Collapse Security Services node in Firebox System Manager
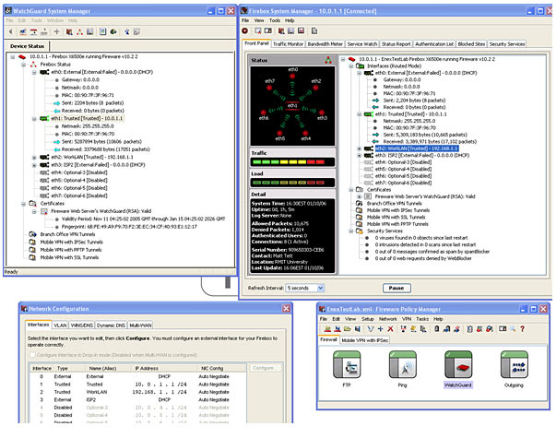 click(x=351, y=231)
